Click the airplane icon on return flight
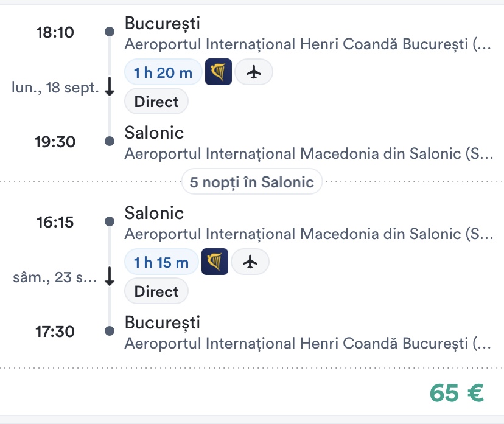Viewport: 504px width, 424px height. 250,262
